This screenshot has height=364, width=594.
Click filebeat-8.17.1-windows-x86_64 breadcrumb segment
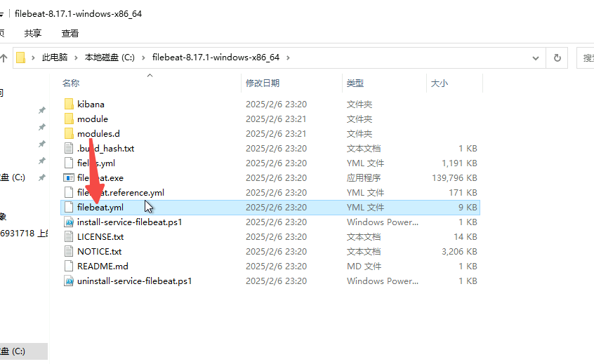(216, 58)
